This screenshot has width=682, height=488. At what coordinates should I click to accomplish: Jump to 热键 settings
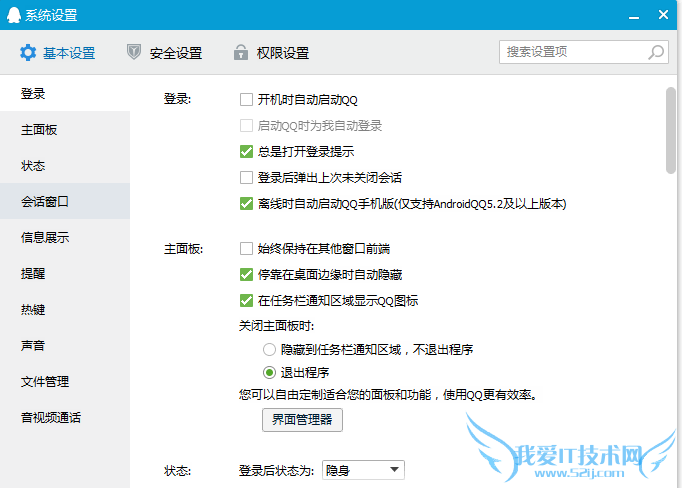point(65,310)
